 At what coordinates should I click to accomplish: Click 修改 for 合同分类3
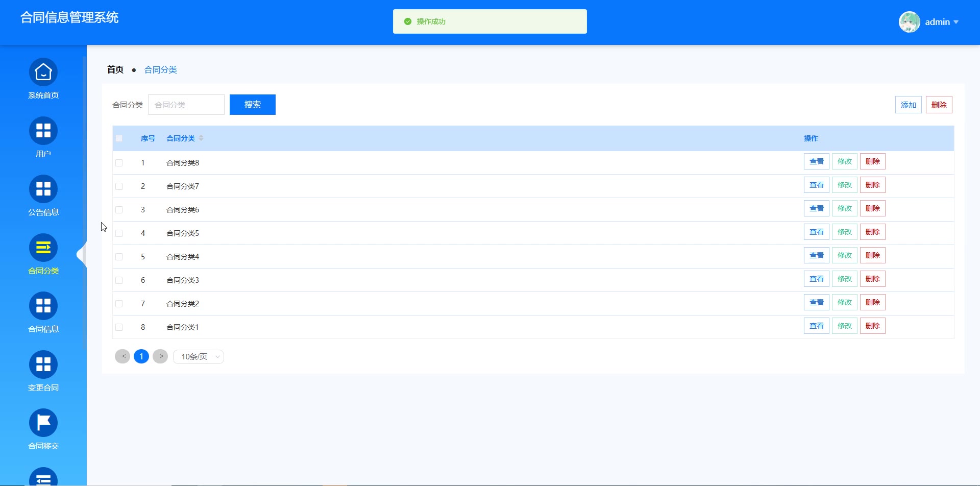pos(845,279)
